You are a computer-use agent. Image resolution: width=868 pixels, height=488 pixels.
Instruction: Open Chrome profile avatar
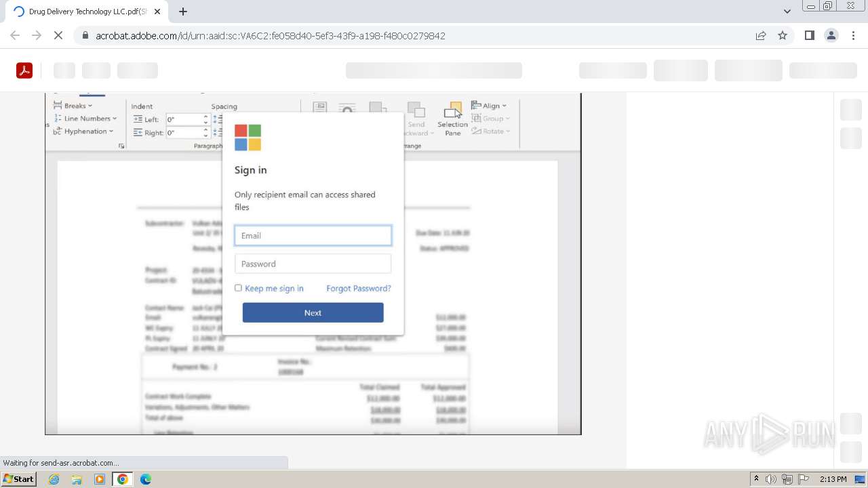(x=831, y=35)
